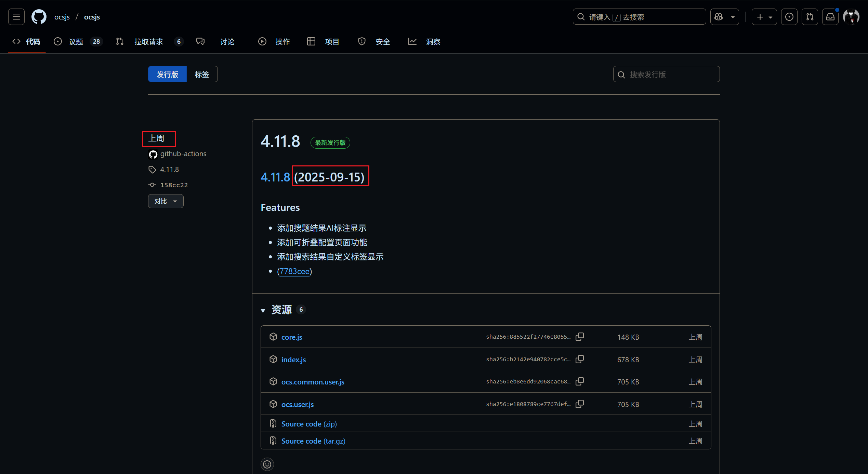The image size is (868, 474).
Task: Open the 对比 compare dropdown
Action: [x=166, y=201]
